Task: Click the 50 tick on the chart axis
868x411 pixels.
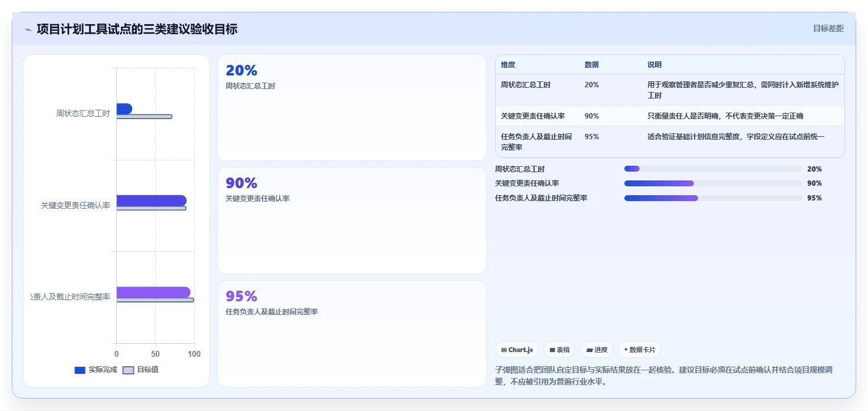Action: [155, 354]
